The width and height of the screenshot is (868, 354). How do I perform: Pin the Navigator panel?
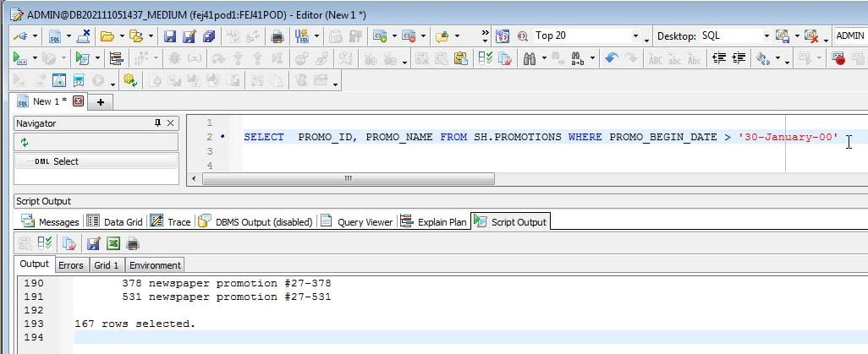[x=157, y=123]
